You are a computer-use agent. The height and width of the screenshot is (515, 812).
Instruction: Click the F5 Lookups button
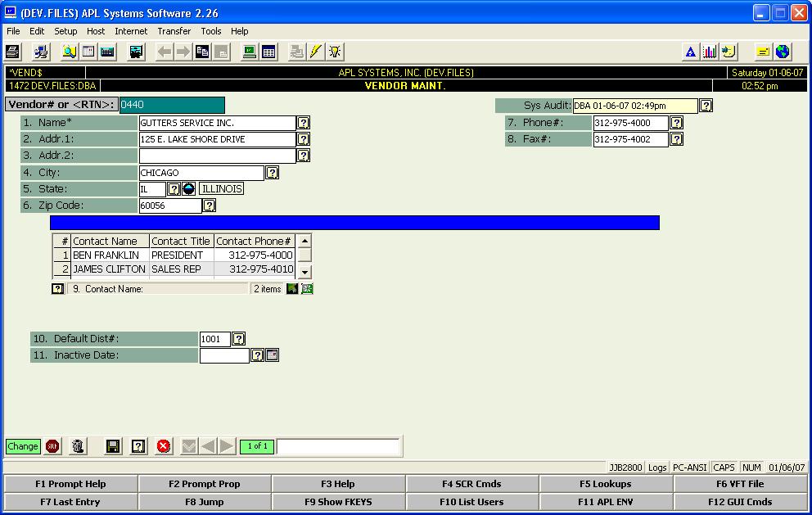(606, 484)
